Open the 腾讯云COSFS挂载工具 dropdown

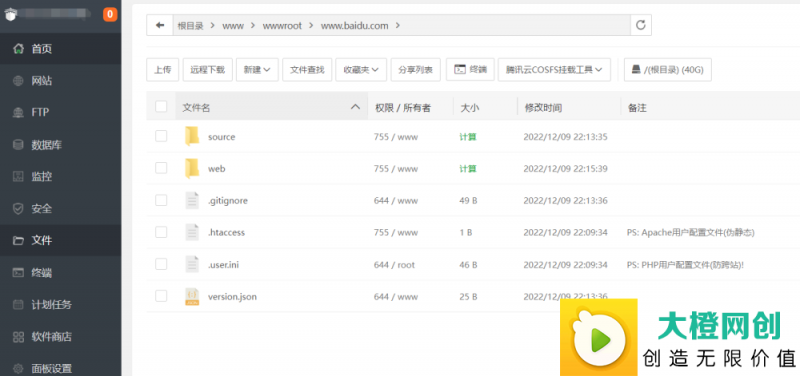pos(554,69)
